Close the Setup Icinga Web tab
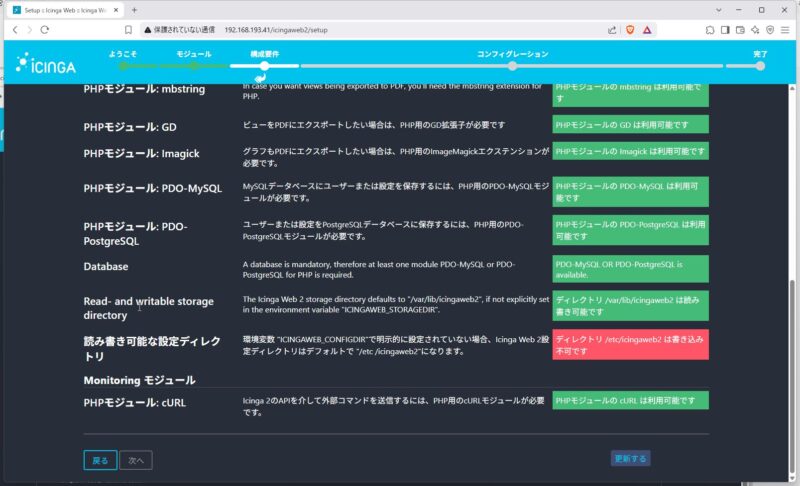Screen dimensions: 800x486 [116, 10]
